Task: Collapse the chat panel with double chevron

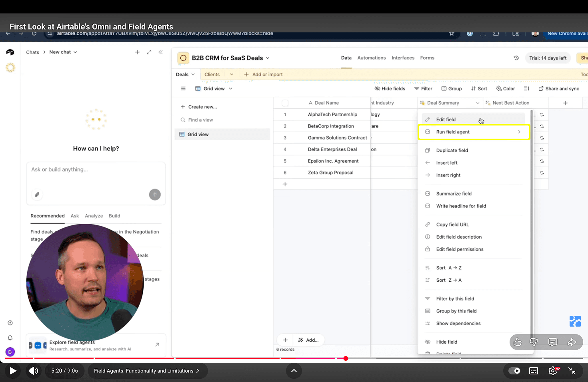Action: coord(160,52)
